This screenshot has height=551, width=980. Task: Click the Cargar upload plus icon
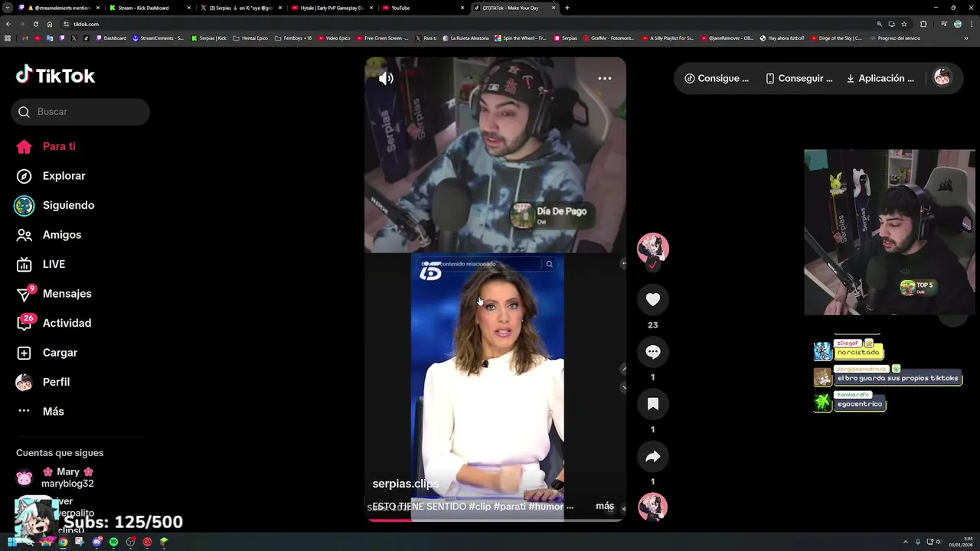(24, 353)
